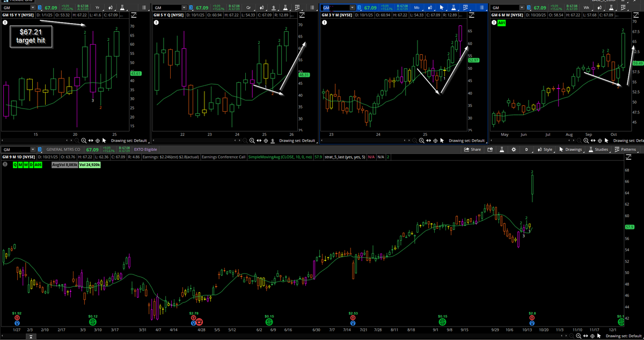Expand symbol dropdown arrow in GM weekly panel
The image size is (644, 340).
click(x=522, y=8)
